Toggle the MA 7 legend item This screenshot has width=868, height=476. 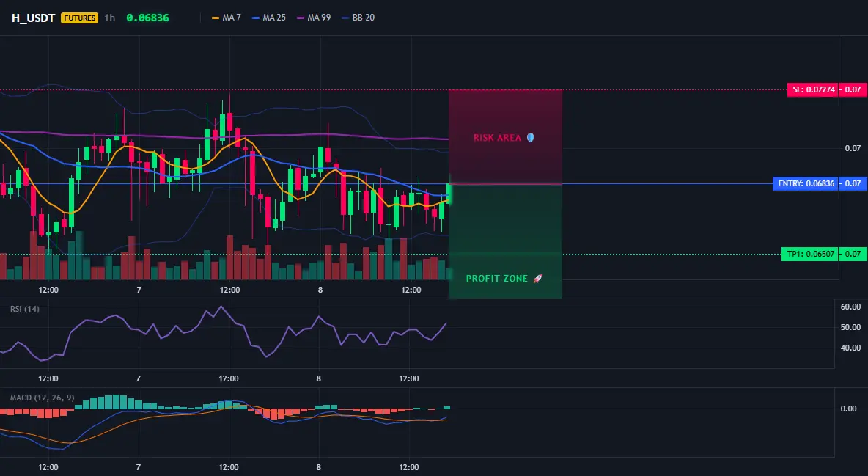tap(227, 18)
